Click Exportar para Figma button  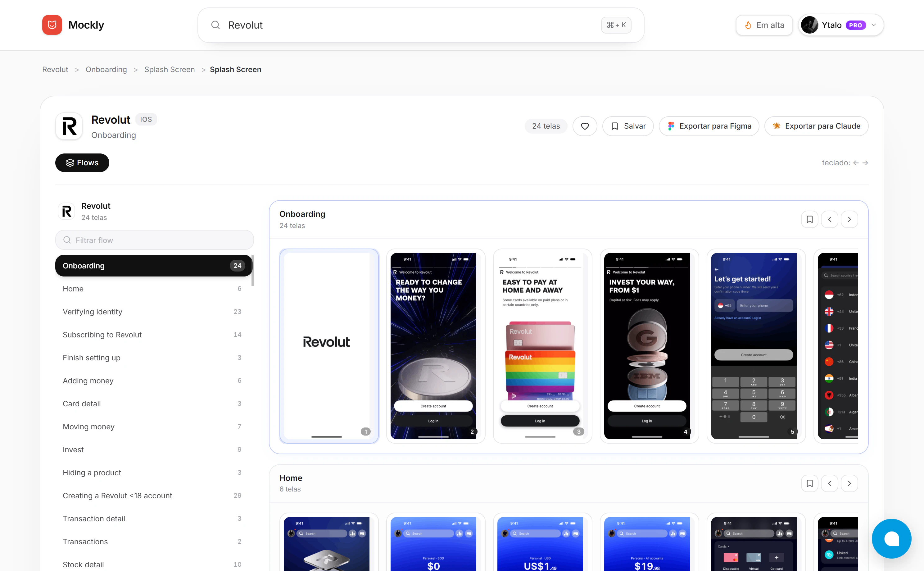709,126
